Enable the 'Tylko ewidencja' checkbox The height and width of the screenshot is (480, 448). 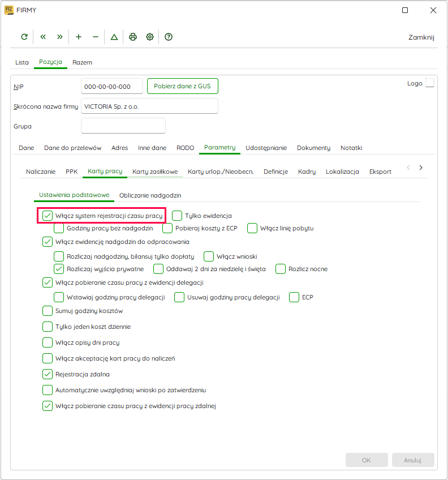[177, 216]
